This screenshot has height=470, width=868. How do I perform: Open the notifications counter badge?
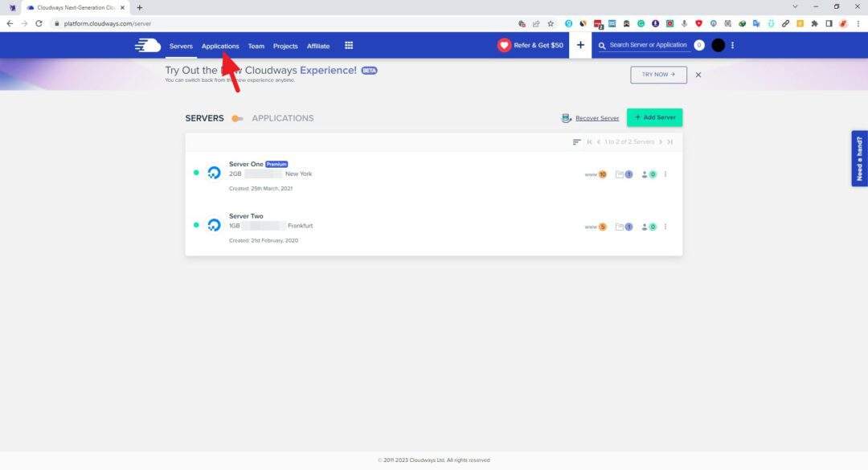pyautogui.click(x=699, y=46)
